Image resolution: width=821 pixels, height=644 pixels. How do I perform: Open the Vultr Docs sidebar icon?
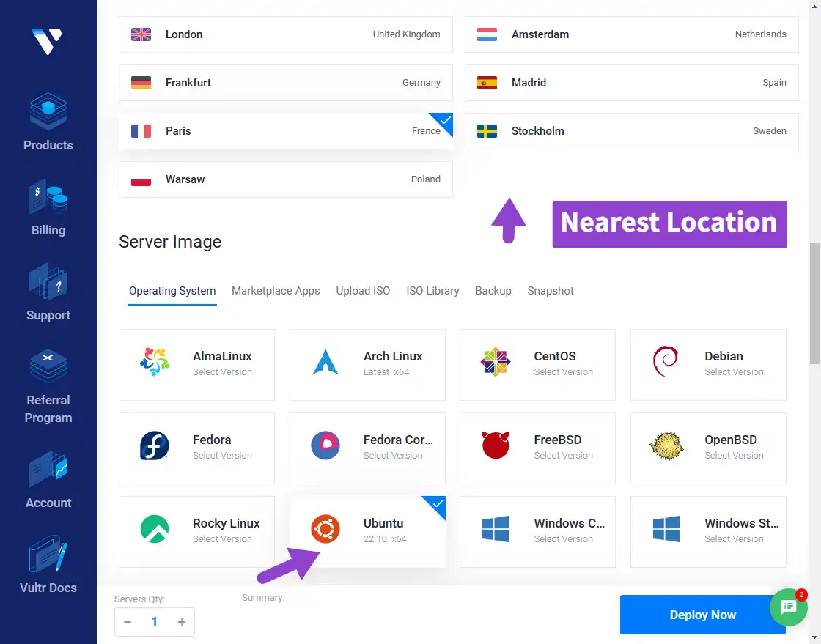point(48,554)
